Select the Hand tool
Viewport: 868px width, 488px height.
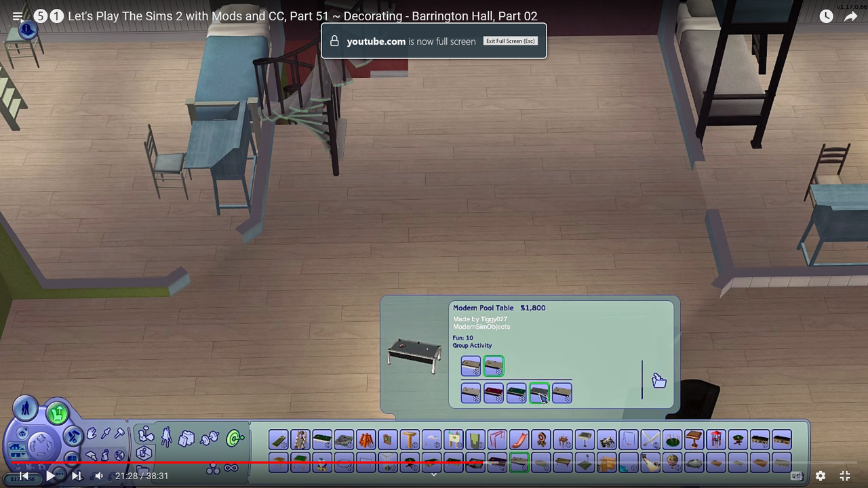pyautogui.click(x=92, y=434)
